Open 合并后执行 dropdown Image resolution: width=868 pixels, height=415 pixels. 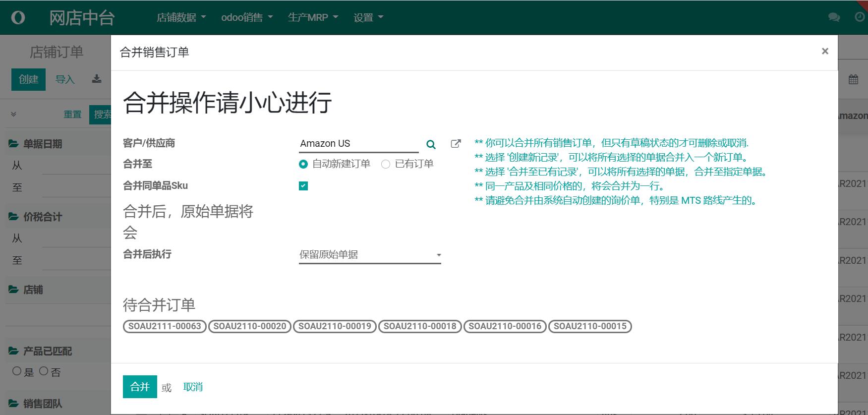(370, 255)
